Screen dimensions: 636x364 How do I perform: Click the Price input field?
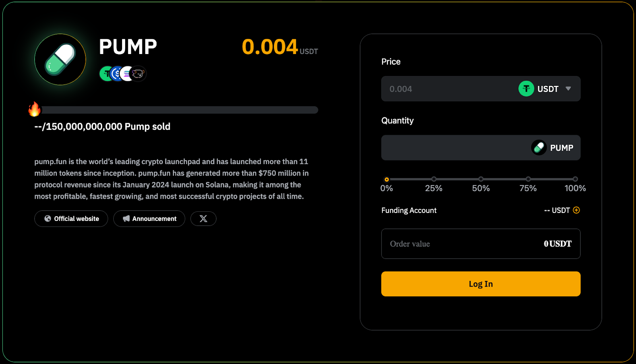445,89
